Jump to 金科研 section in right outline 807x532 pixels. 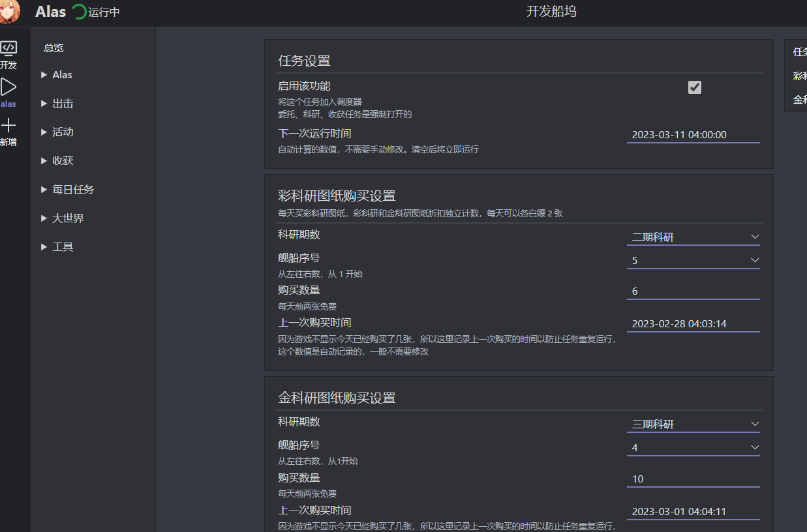pyautogui.click(x=800, y=100)
